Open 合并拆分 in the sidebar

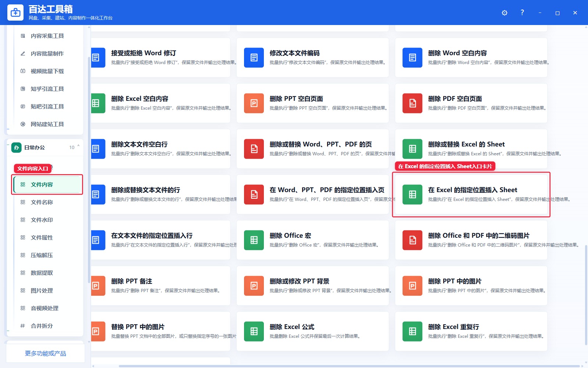(x=47, y=326)
